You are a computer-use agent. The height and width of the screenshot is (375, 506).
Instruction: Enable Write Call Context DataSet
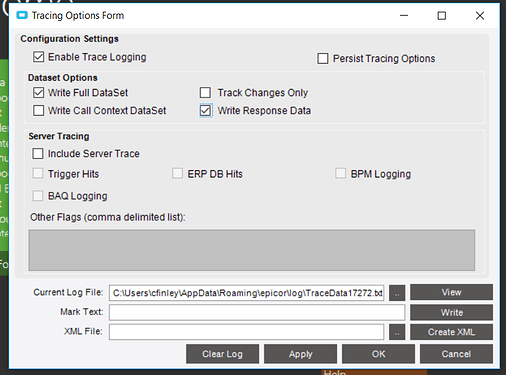[38, 110]
